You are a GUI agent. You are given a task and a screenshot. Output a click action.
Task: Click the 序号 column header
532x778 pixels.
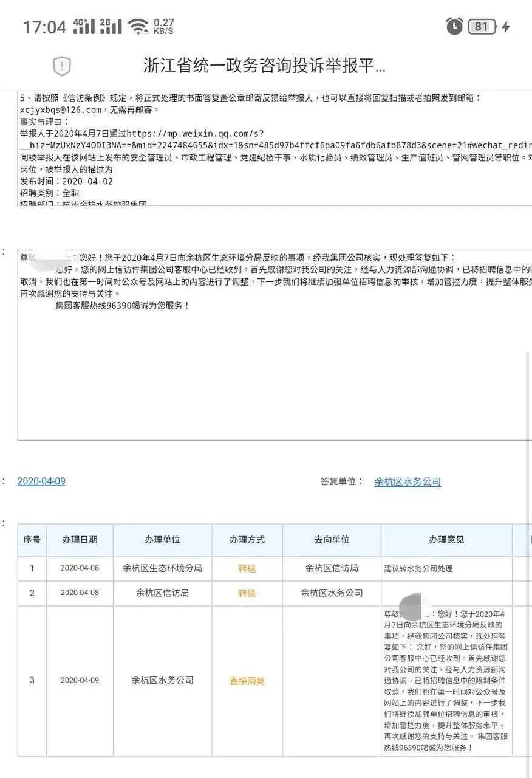(32, 540)
